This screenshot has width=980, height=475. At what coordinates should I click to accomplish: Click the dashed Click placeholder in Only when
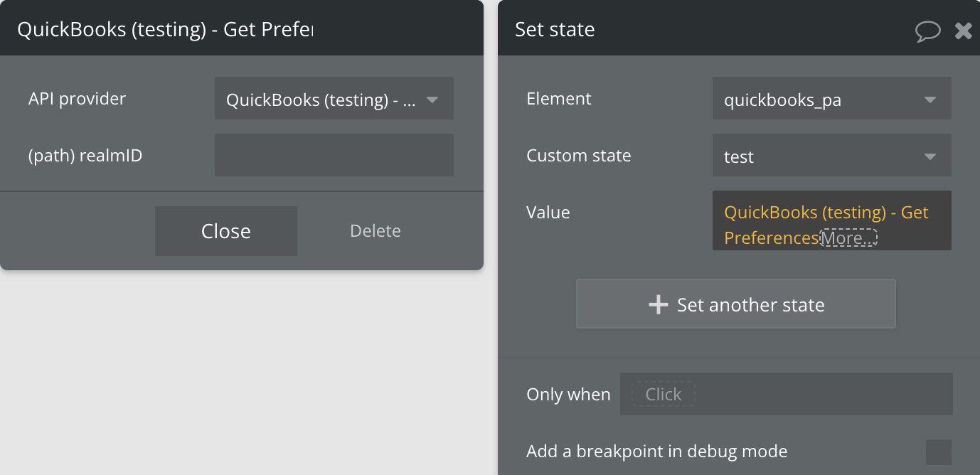point(663,395)
